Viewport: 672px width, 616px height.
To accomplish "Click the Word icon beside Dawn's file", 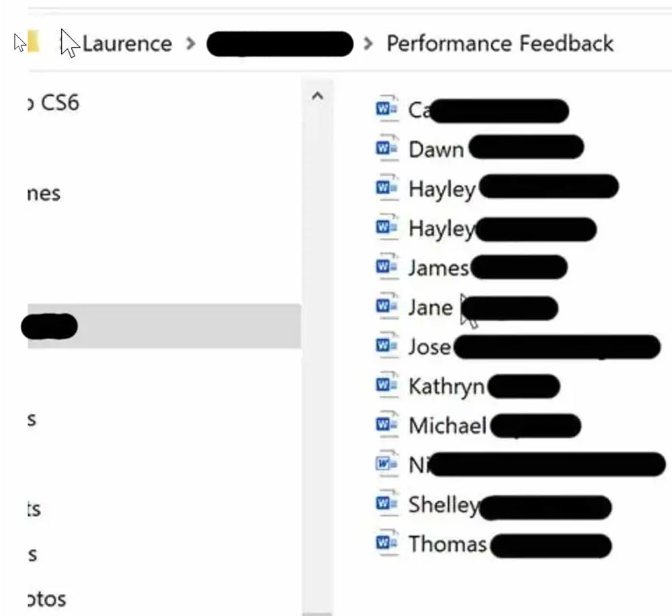I will coord(386,148).
